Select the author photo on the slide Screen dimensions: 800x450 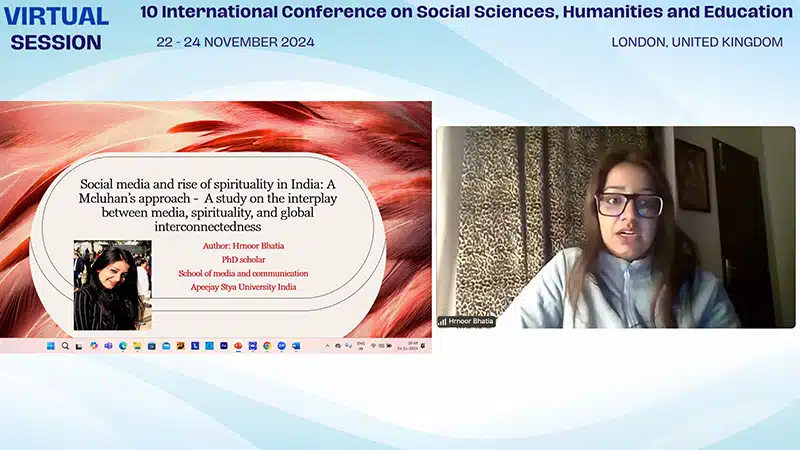tap(112, 285)
